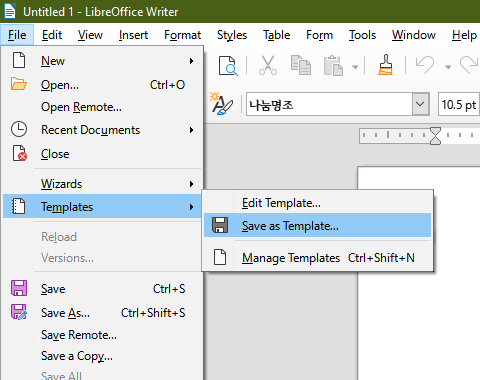The height and width of the screenshot is (380, 480).
Task: Click the Copy toolbar icon
Action: point(301,65)
